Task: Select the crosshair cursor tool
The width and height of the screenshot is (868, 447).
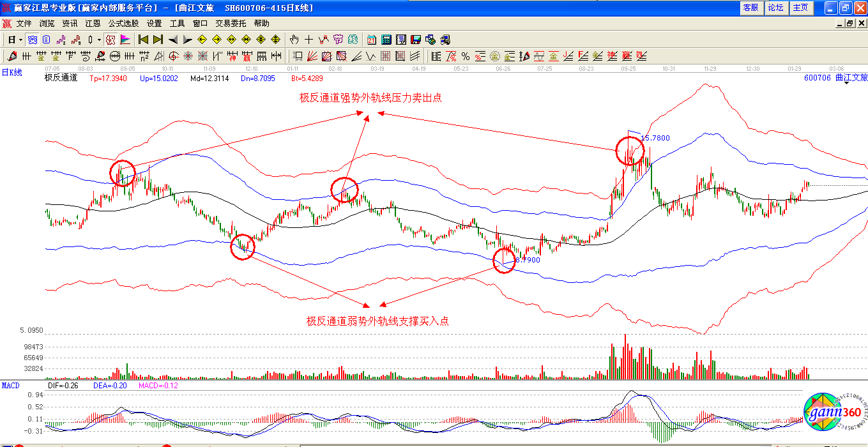Action: (x=308, y=40)
